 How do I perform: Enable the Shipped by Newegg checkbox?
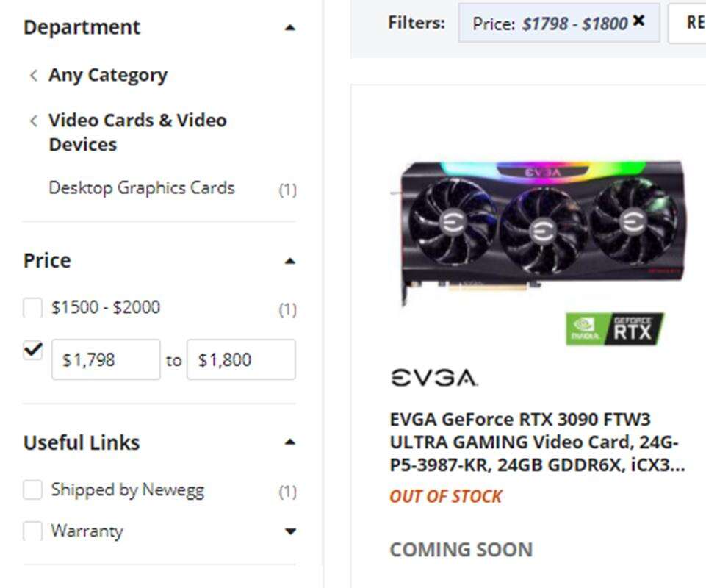(x=33, y=490)
